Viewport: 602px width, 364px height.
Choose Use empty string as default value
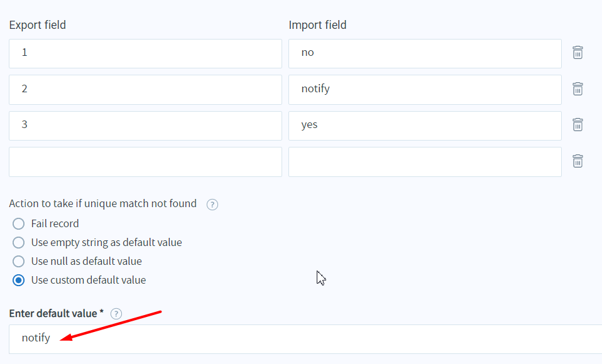point(19,243)
